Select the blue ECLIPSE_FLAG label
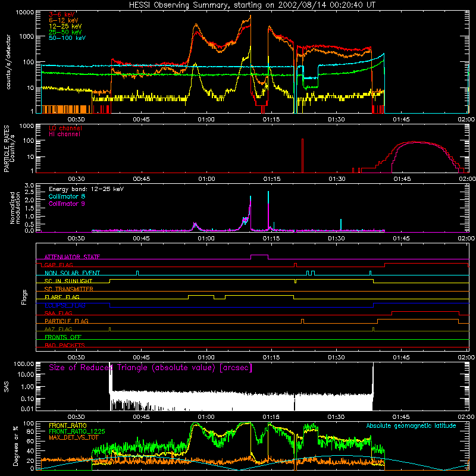The width and height of the screenshot is (476, 476). pyautogui.click(x=65, y=305)
